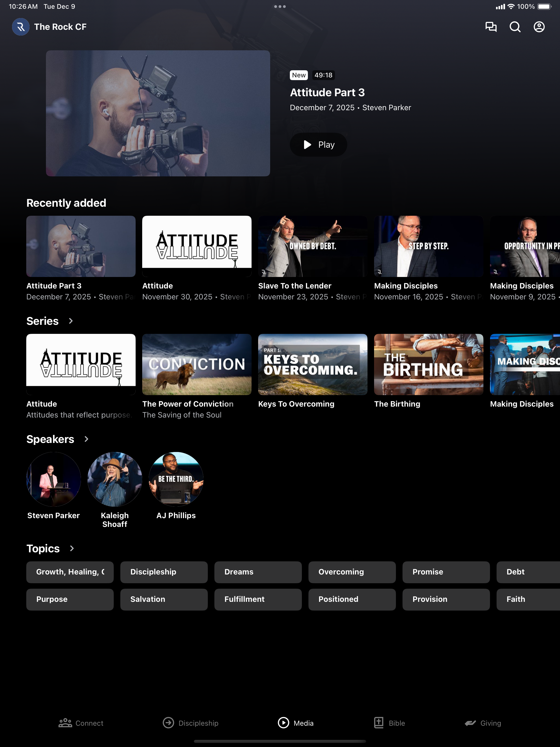Open the chat messages icon
The width and height of the screenshot is (560, 747).
(x=491, y=27)
